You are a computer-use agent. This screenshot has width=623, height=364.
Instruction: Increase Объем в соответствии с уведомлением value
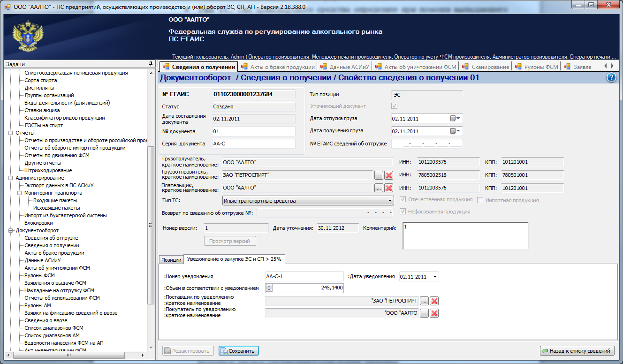click(x=269, y=286)
